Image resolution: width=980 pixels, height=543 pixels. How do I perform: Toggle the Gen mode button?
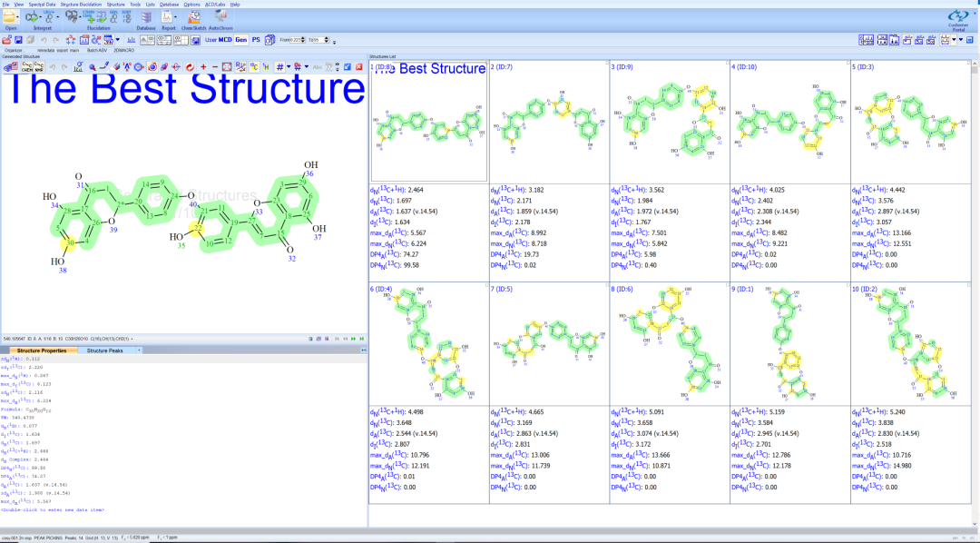click(x=240, y=40)
